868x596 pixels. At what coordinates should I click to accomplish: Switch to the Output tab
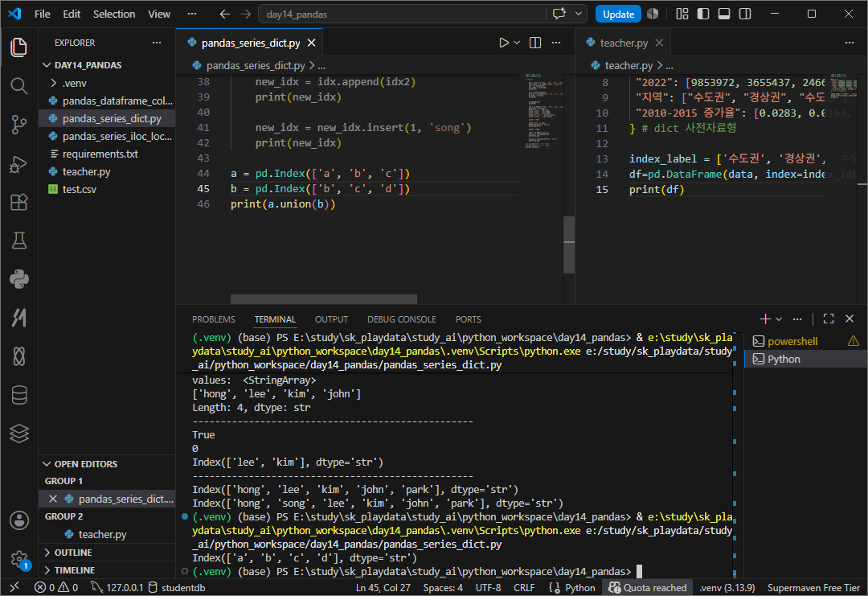pyautogui.click(x=332, y=319)
